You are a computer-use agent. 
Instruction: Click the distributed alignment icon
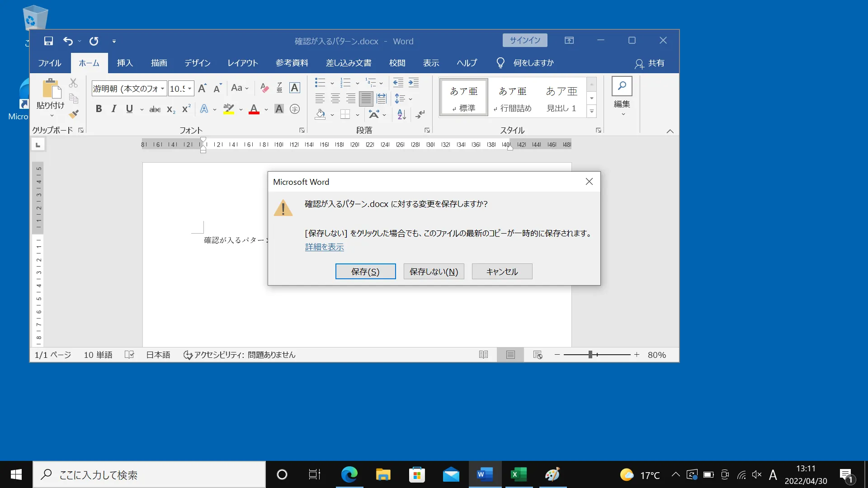coord(382,99)
